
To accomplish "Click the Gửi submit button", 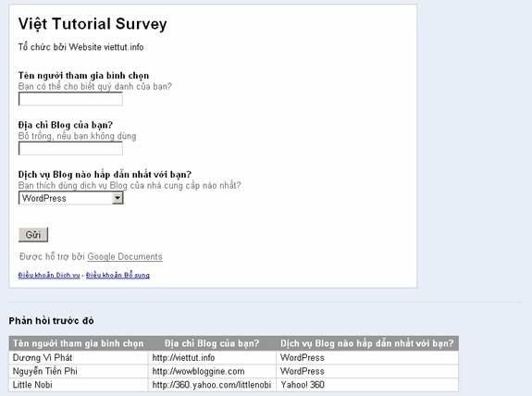I will coord(33,235).
